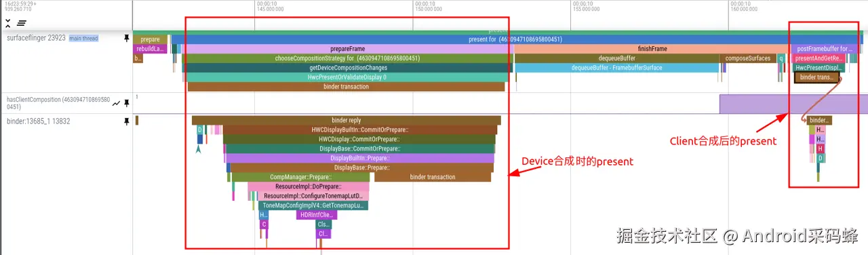Screen dimensions: 868x255
Task: Click the 'main thread' chip
Action: 83,39
